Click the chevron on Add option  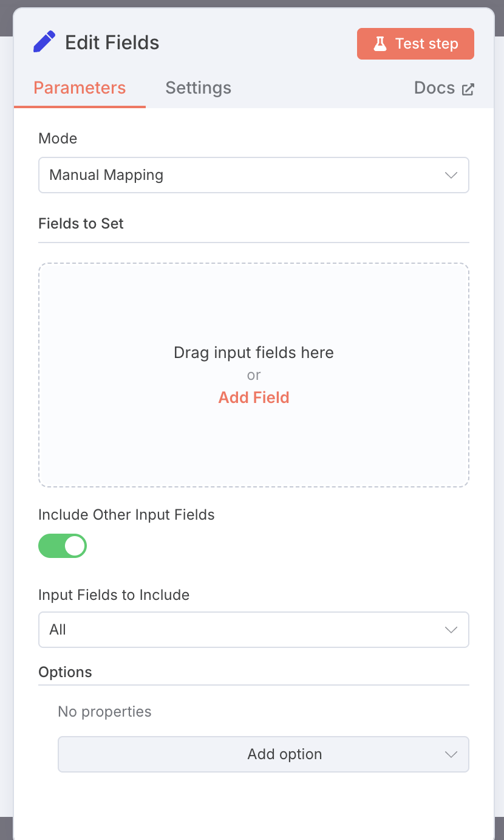tap(451, 754)
